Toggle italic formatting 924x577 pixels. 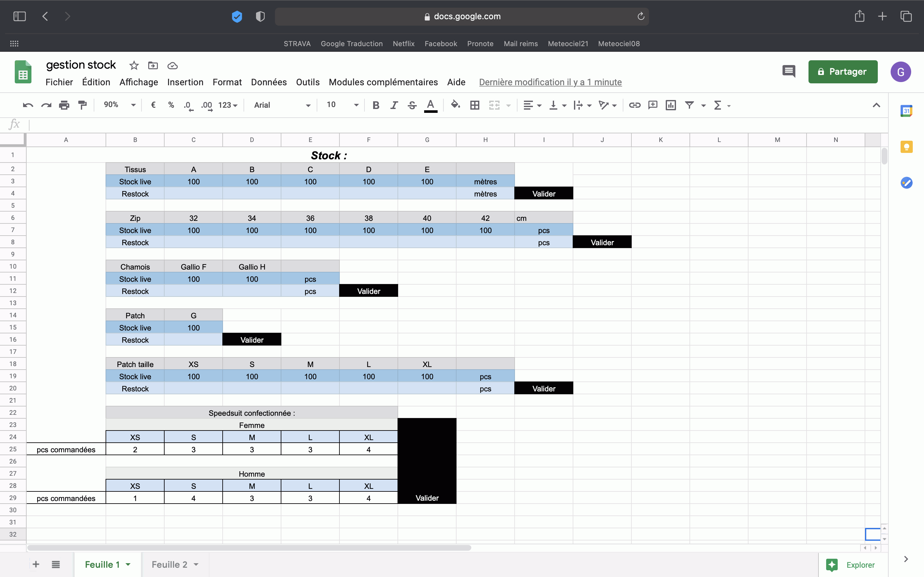point(394,105)
